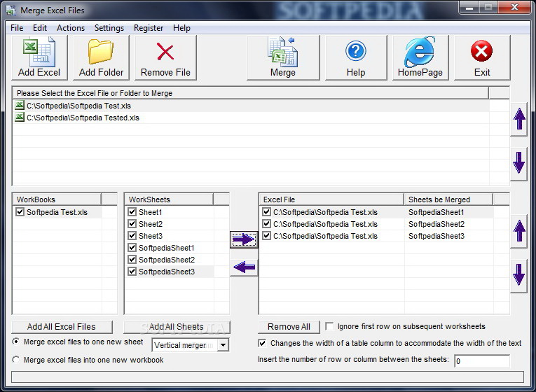The height and width of the screenshot is (392, 536).
Task: Click the WorkBooks column header
Action: (57, 199)
